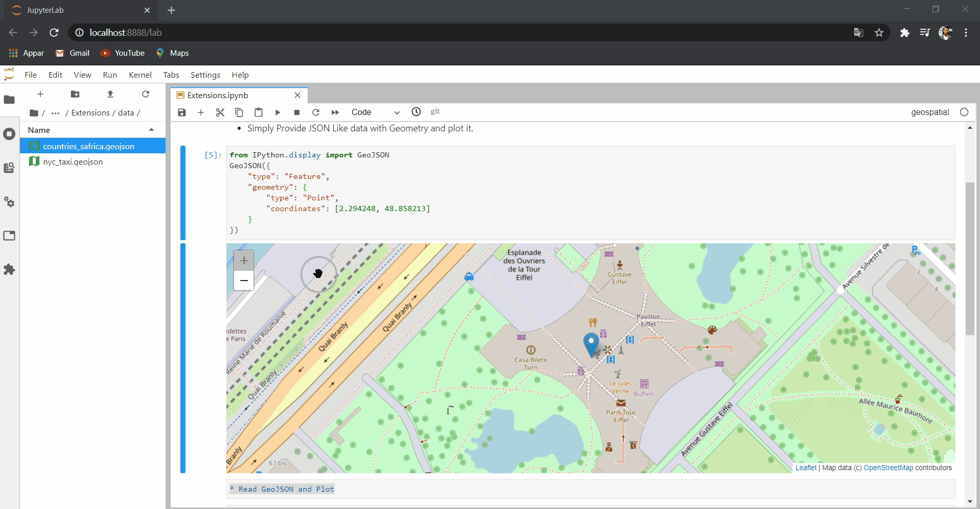Open the Kernel menu
This screenshot has width=980, height=509.
point(140,75)
